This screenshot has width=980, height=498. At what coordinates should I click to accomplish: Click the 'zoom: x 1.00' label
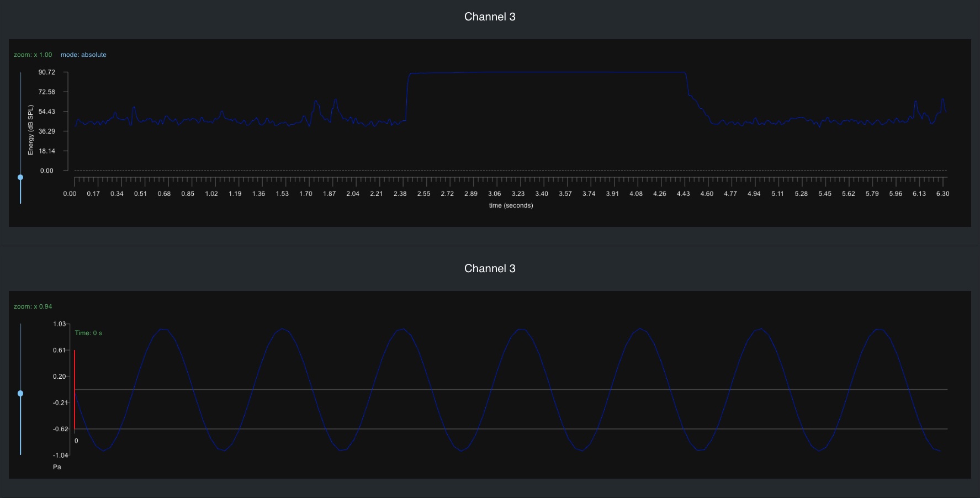[x=33, y=55]
